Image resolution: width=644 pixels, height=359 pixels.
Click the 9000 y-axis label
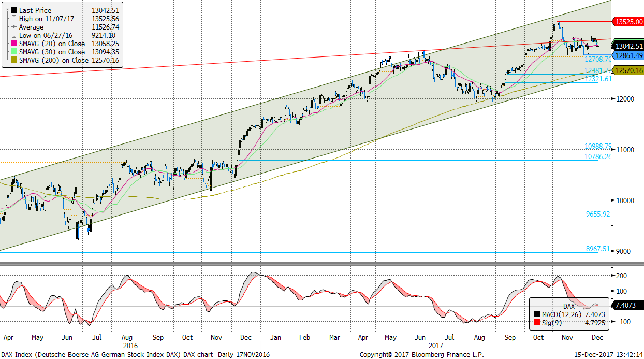pyautogui.click(x=623, y=251)
